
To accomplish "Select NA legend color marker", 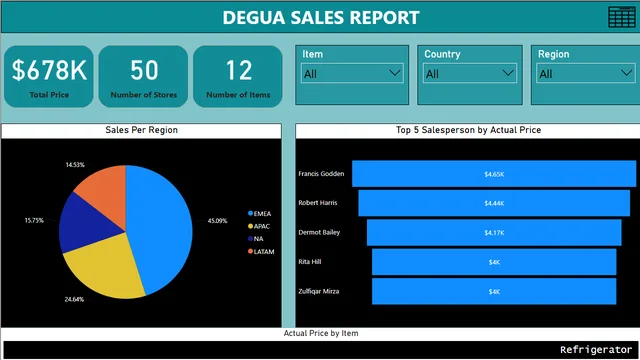I will pyautogui.click(x=250, y=239).
